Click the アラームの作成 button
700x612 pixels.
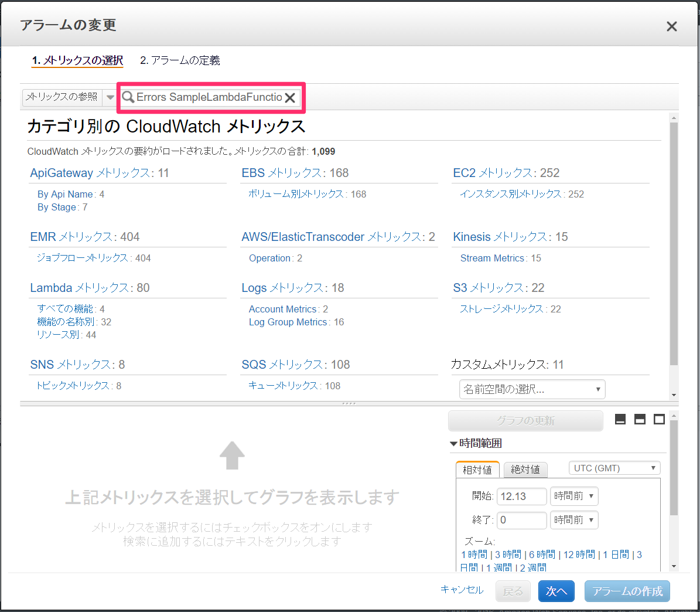tap(627, 591)
